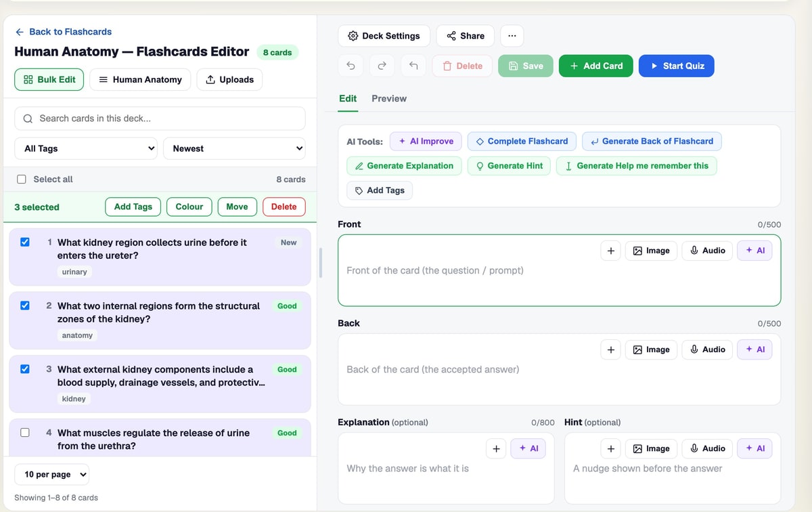This screenshot has height=512, width=812.
Task: Click the Explanation text area
Action: tap(446, 469)
